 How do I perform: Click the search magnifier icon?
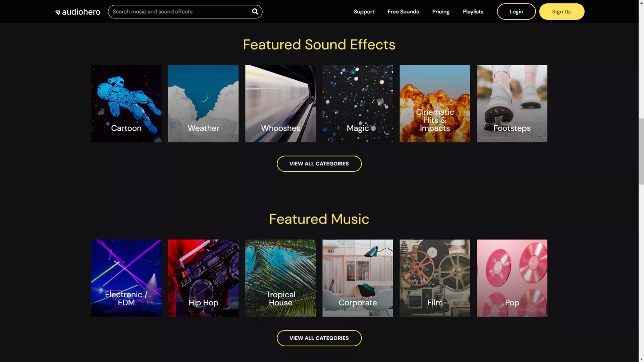[255, 12]
